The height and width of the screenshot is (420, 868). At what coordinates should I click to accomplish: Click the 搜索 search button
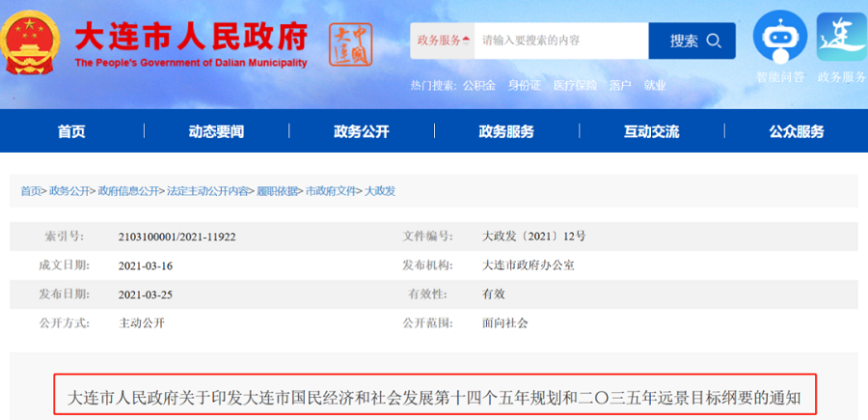coord(692,41)
